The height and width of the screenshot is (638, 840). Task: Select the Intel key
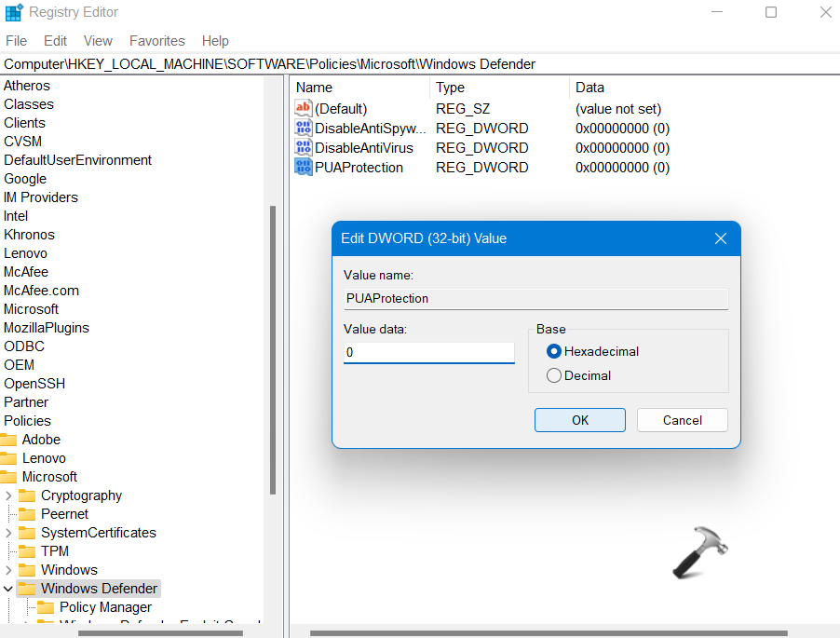point(16,216)
